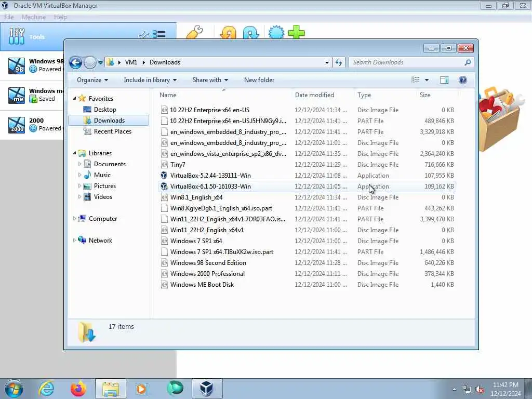Viewport: 532px width, 399px height.
Task: Select the Windows 98 virtual machine
Action: click(32, 65)
